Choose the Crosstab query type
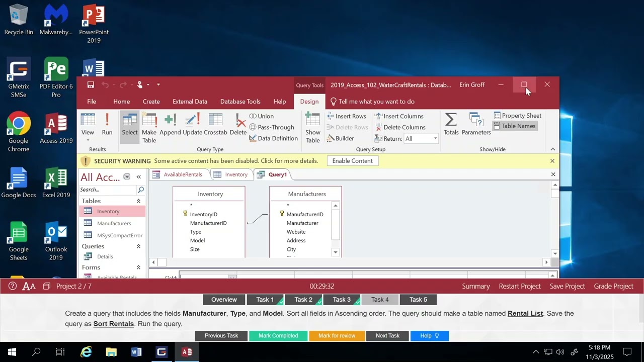The image size is (644, 362). point(215,125)
